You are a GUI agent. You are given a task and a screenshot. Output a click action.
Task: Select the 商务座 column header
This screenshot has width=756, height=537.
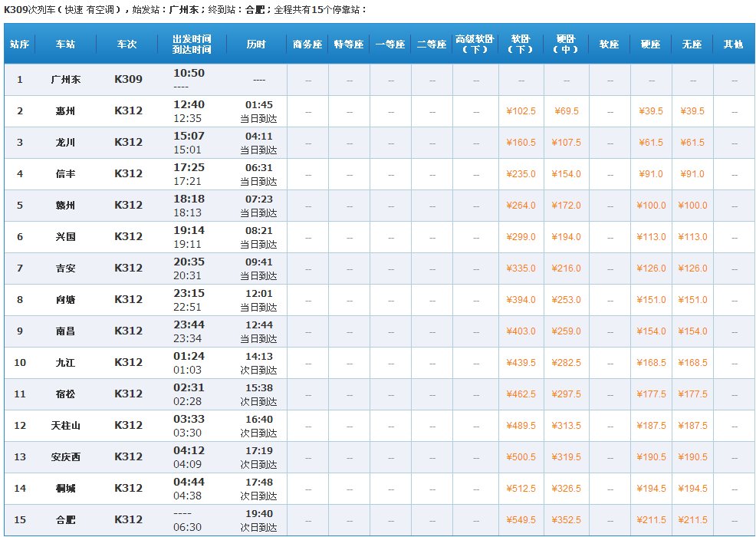coord(307,44)
